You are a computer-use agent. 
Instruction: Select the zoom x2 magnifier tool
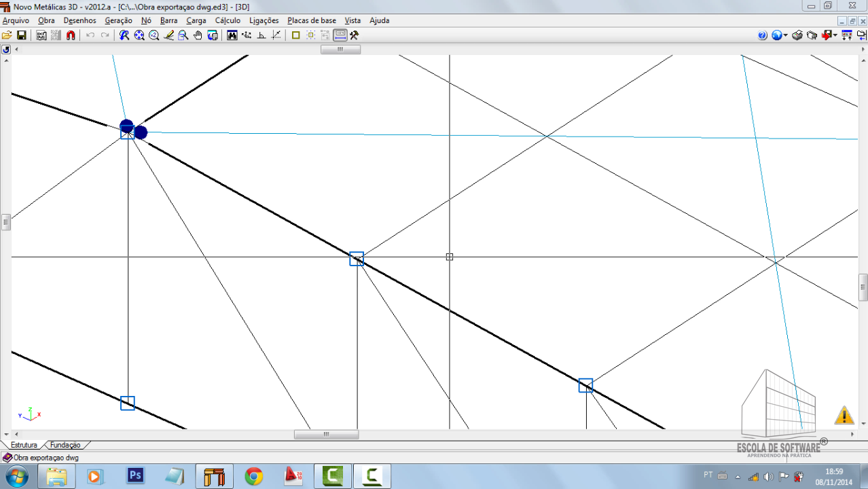click(154, 35)
